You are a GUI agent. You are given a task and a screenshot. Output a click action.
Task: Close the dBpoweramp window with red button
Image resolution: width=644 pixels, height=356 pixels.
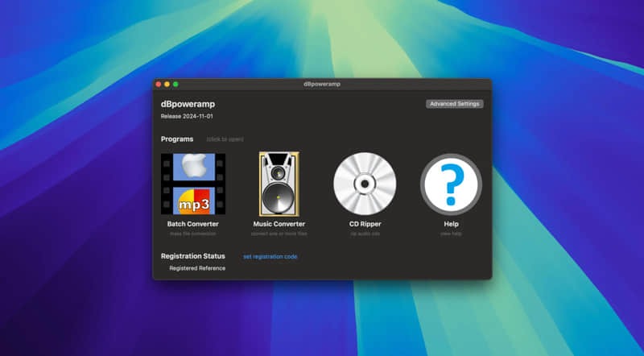[x=159, y=84]
